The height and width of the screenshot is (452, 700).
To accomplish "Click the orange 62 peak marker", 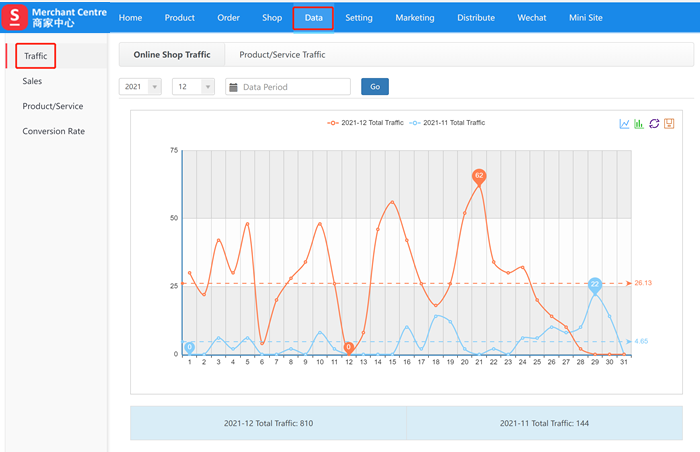I will click(x=479, y=176).
